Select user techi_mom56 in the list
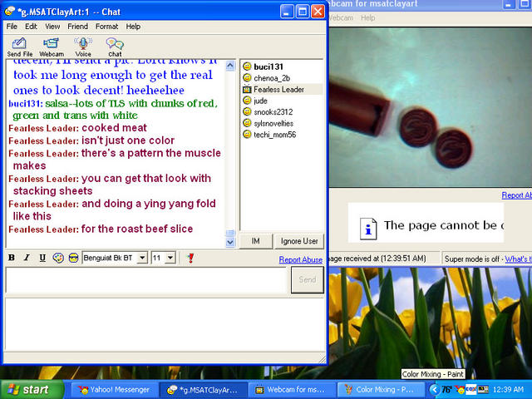This screenshot has width=532, height=399. (x=275, y=135)
